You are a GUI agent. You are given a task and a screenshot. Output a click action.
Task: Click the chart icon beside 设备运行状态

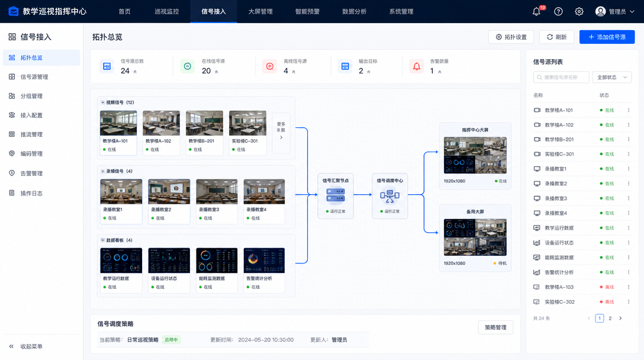537,243
